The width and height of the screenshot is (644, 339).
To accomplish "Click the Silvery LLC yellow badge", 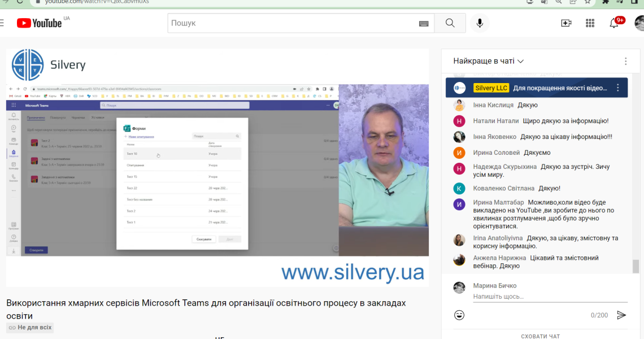I will pos(491,88).
